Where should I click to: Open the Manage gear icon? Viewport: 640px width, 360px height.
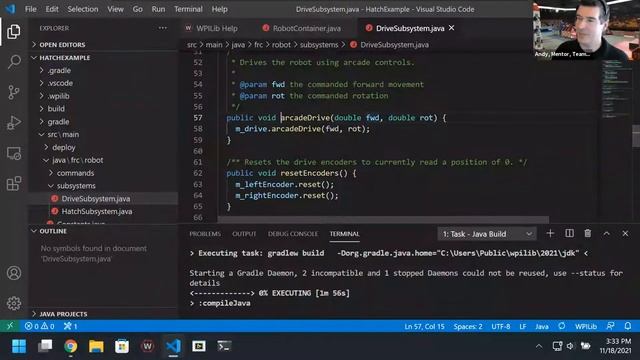(x=13, y=303)
